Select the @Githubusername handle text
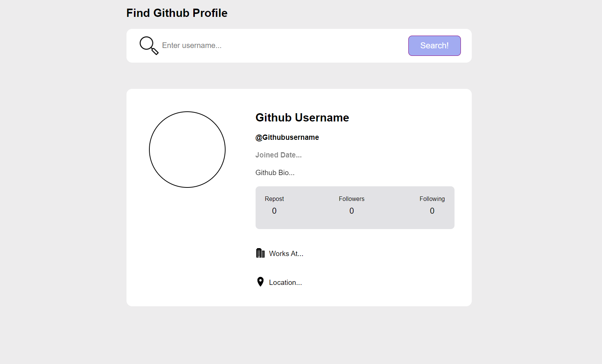This screenshot has height=364, width=602. tap(287, 137)
